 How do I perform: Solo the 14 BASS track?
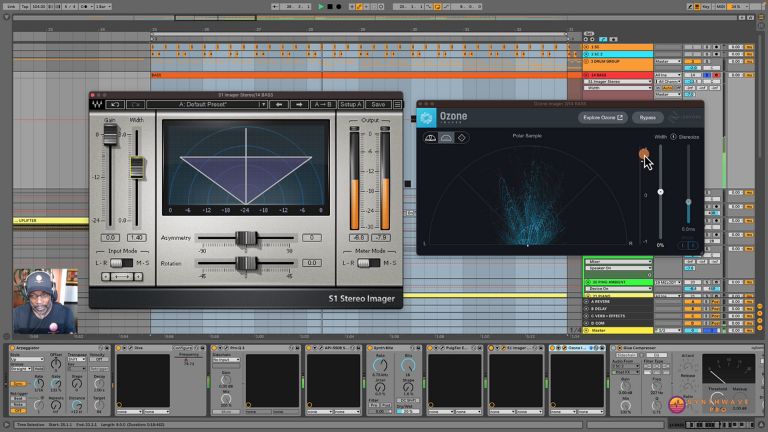[x=707, y=75]
